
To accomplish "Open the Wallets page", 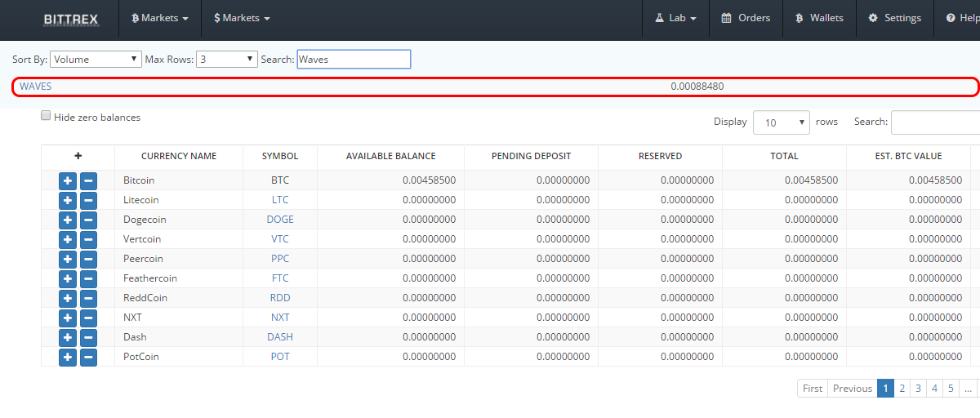I will coord(819,18).
